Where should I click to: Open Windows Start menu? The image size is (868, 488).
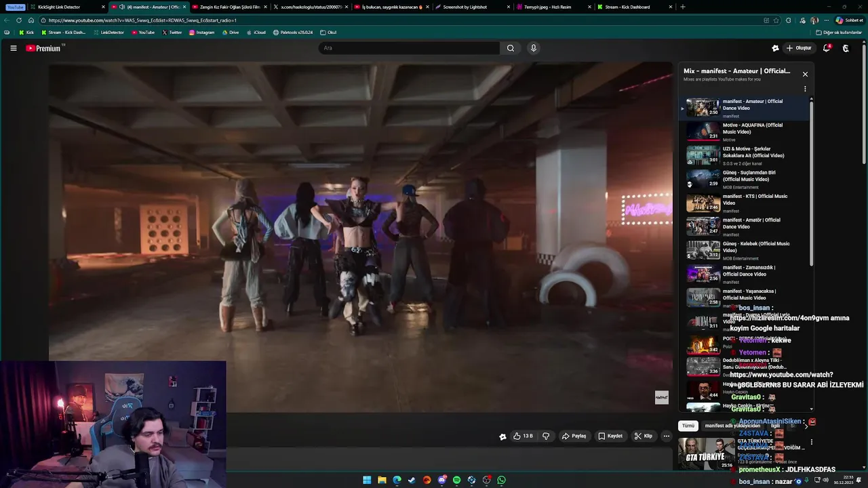367,480
